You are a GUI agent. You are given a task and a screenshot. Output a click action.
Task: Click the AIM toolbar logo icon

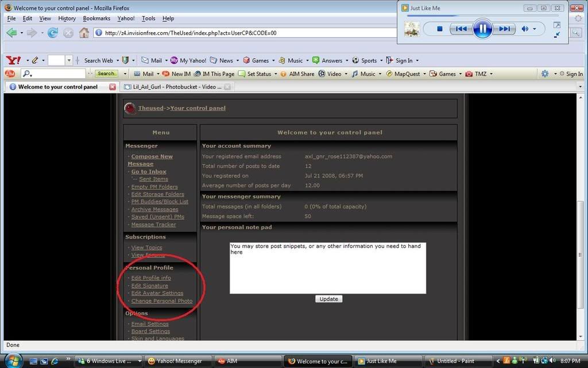[10, 74]
